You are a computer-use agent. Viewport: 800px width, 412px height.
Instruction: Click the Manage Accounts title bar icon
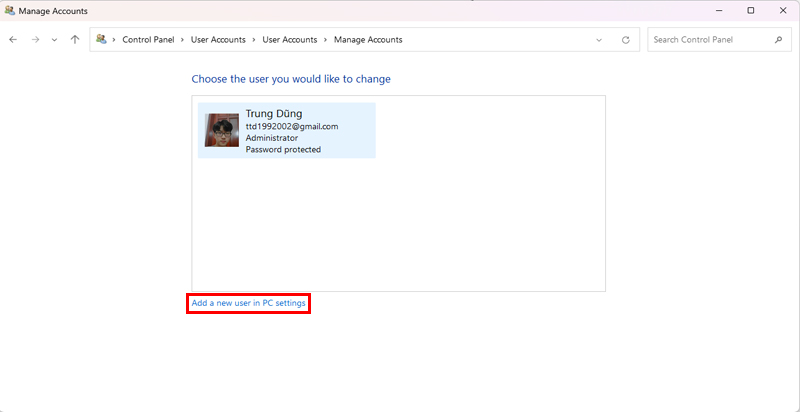[x=9, y=11]
